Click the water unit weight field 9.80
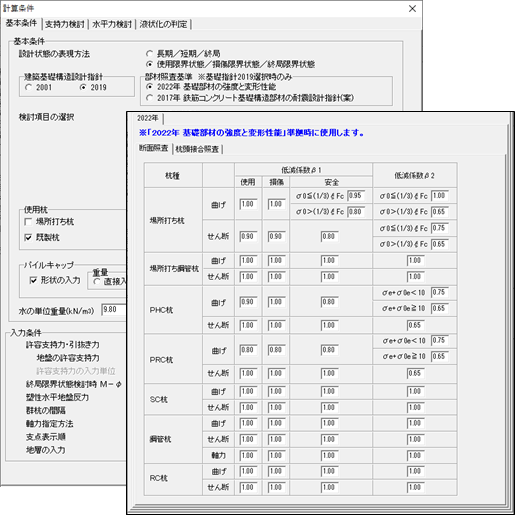This screenshot has width=515, height=515. pos(113,310)
